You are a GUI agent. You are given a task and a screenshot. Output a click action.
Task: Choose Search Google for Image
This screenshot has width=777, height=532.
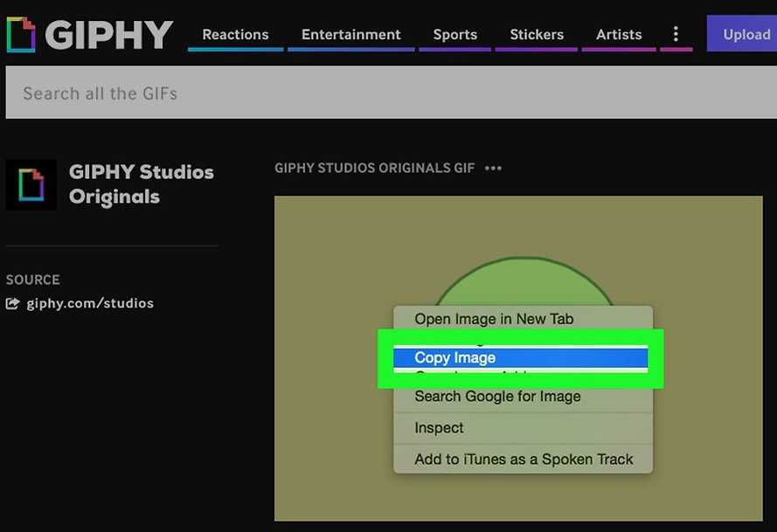coord(497,397)
